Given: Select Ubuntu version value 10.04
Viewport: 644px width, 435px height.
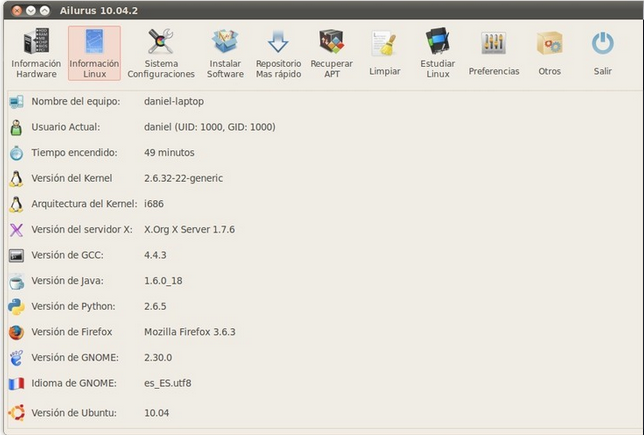Looking at the screenshot, I should pos(156,413).
